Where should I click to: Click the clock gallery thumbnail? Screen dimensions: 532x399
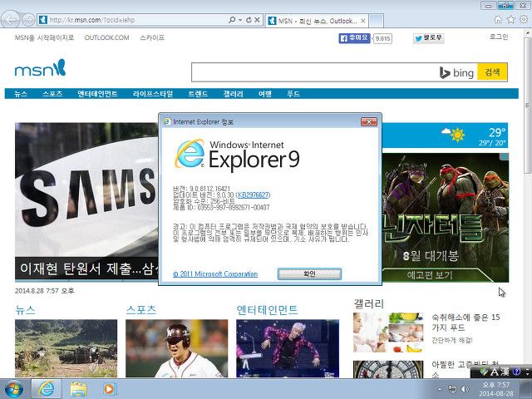(388, 369)
